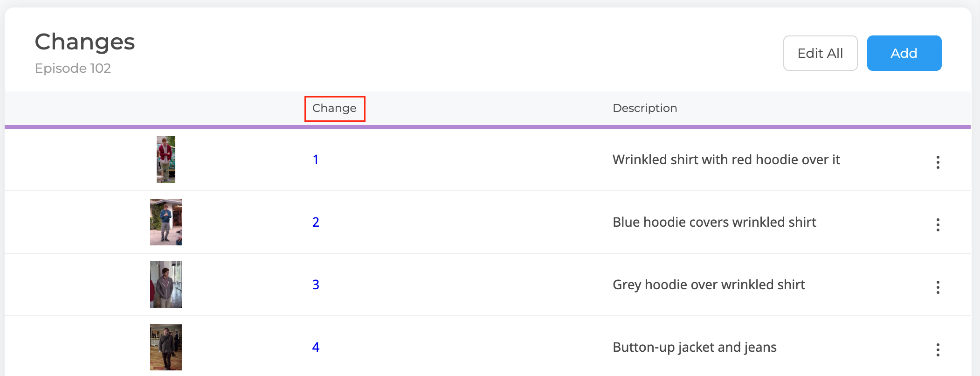Screen dimensions: 980x376
Task: View the blue hoodie outfit thumbnail
Action: pos(166,222)
